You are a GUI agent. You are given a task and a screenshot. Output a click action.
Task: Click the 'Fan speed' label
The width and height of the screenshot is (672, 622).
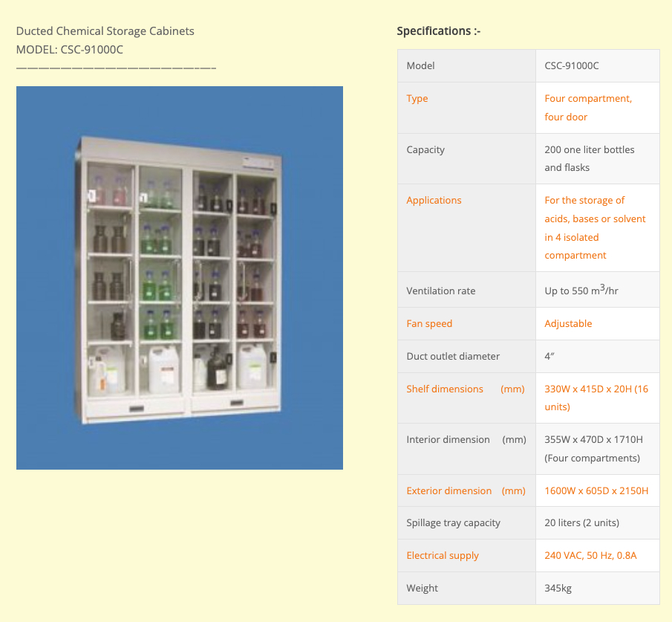click(x=429, y=323)
